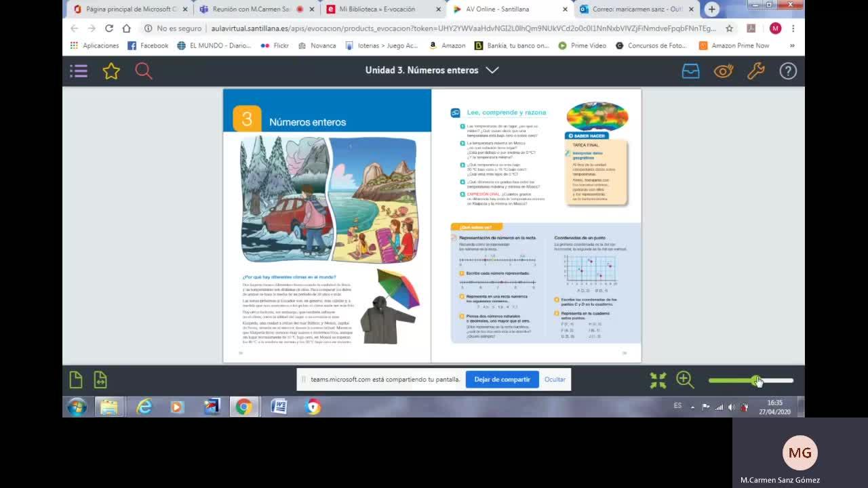Image resolution: width=868 pixels, height=488 pixels.
Task: Click Ocultar to hide sharing bar
Action: point(555,380)
